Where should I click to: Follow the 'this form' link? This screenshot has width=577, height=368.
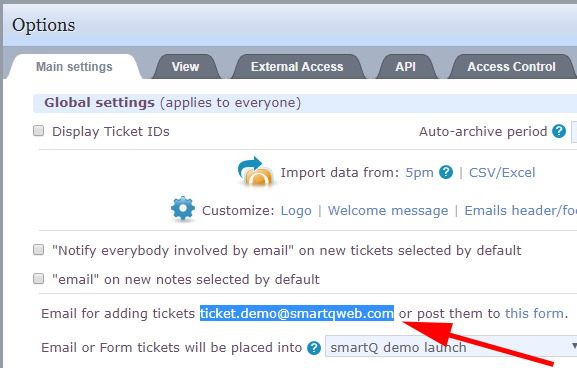534,313
